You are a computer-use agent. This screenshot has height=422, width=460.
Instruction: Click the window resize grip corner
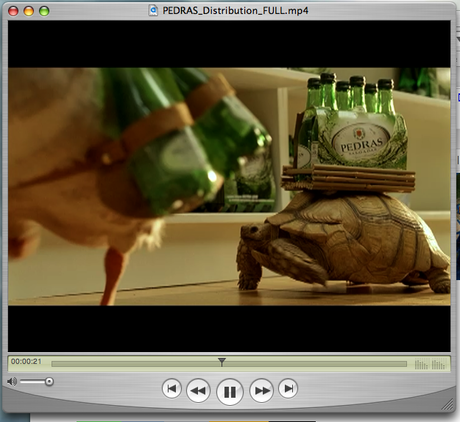[x=448, y=404]
